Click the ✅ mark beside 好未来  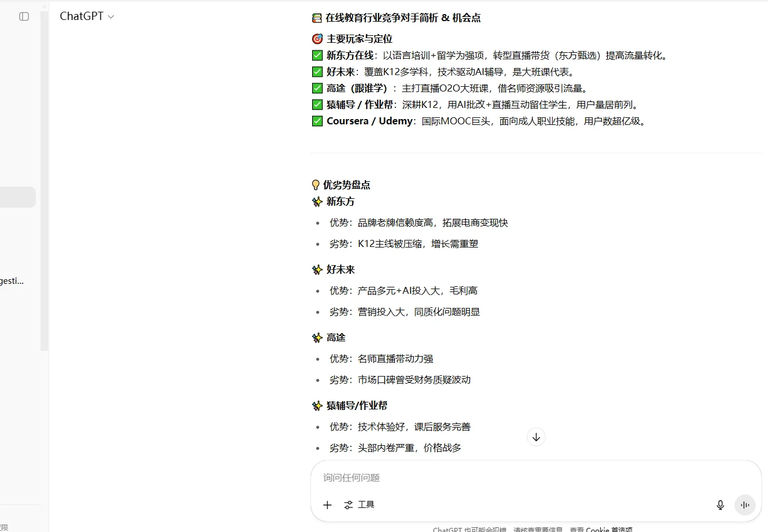[317, 72]
